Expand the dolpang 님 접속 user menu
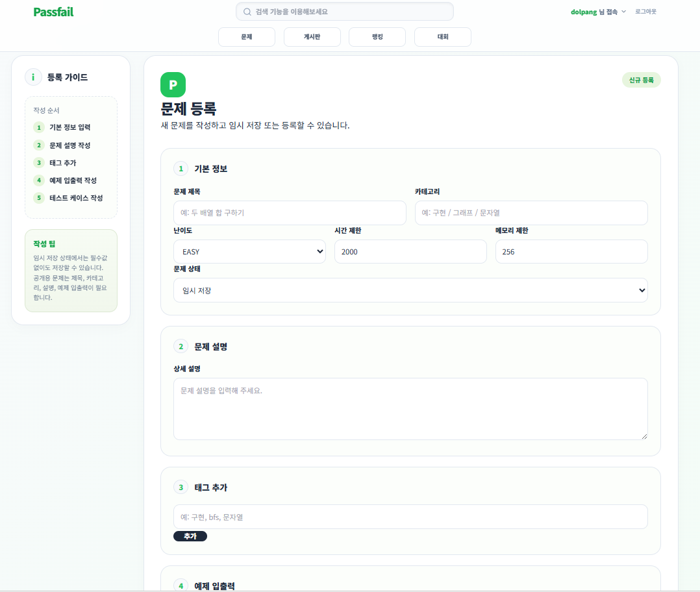Viewport: 700px width, 592px height. (598, 12)
